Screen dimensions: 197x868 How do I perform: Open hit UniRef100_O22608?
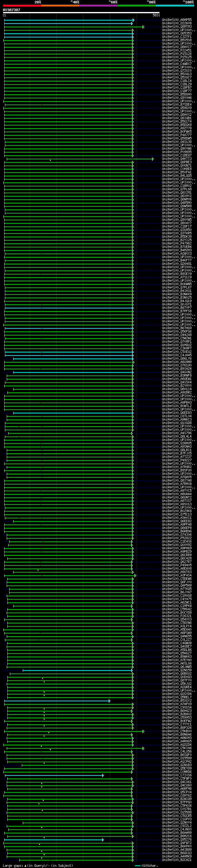[177, 23]
